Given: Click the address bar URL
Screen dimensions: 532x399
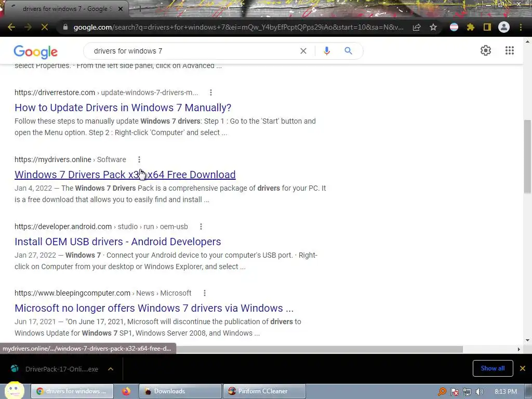Looking at the screenshot, I should (x=238, y=27).
